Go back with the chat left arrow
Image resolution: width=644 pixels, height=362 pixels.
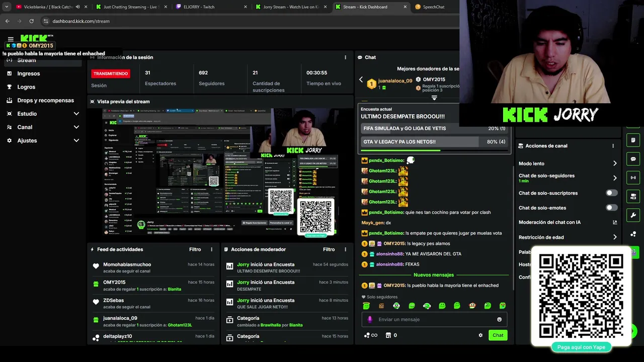[x=361, y=79]
